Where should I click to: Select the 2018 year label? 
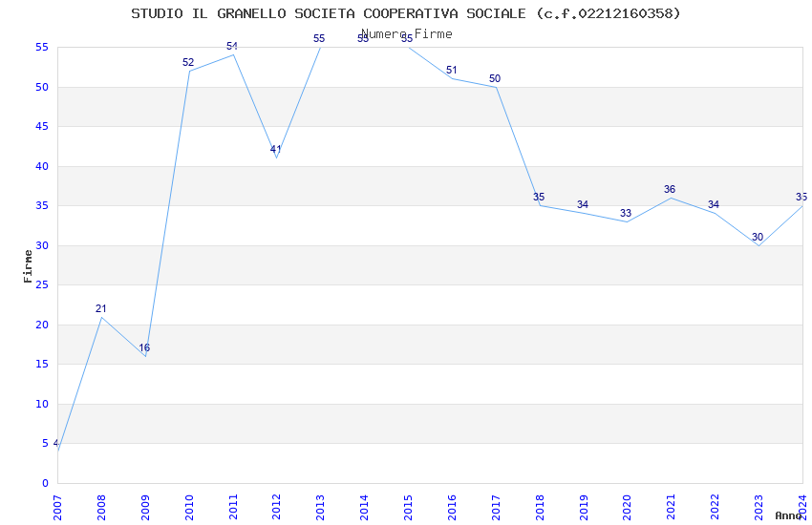pyautogui.click(x=540, y=508)
